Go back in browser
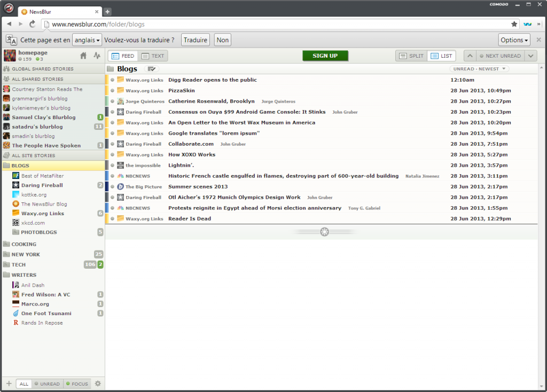Viewport: 547px width, 392px height. point(9,23)
